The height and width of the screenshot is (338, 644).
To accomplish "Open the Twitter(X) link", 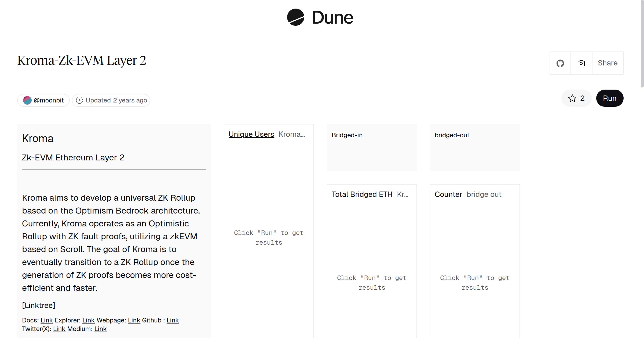I will pyautogui.click(x=59, y=329).
